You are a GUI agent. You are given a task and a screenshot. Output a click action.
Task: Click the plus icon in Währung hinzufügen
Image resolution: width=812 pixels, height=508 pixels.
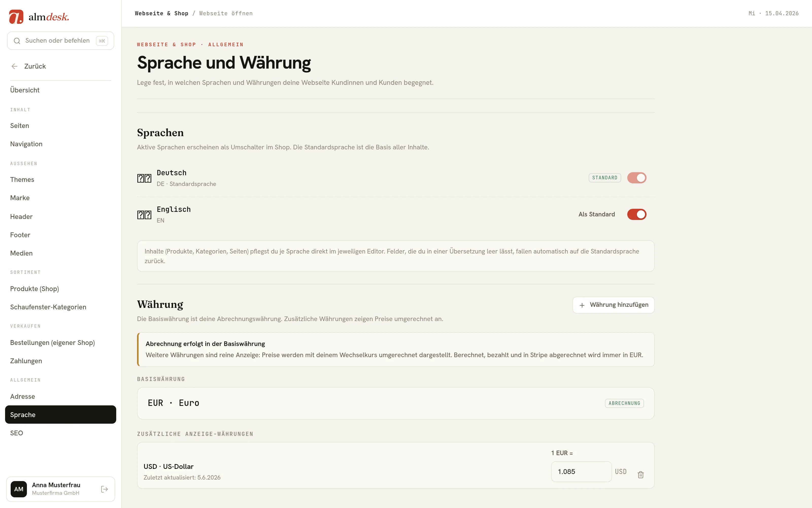pos(582,305)
